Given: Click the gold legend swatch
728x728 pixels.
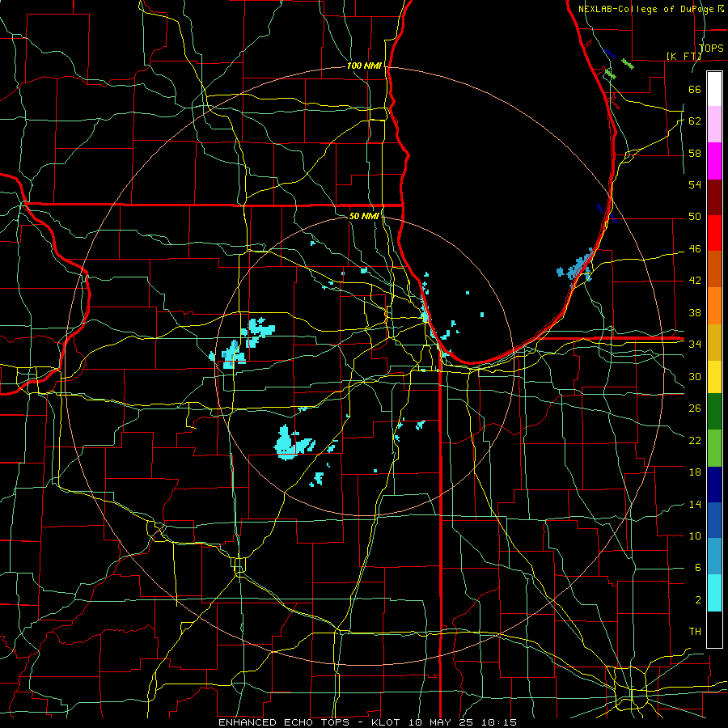Looking at the screenshot, I should tap(714, 342).
